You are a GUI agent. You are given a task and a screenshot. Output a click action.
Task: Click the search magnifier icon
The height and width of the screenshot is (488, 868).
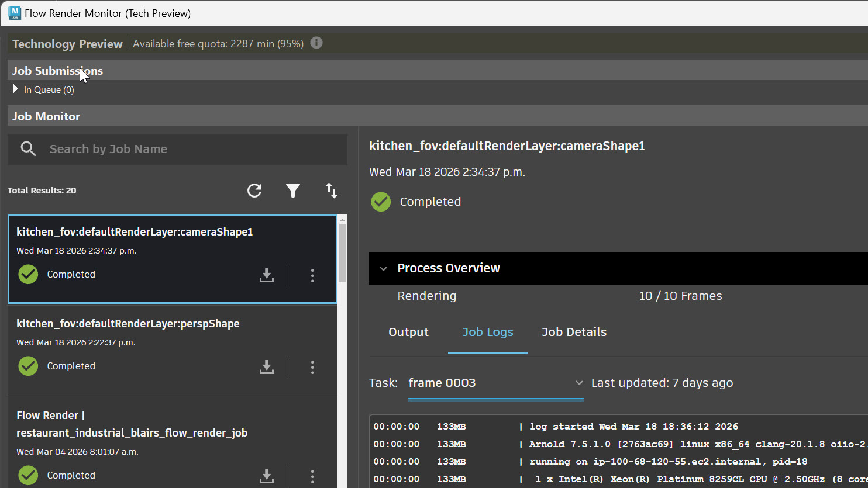(28, 149)
